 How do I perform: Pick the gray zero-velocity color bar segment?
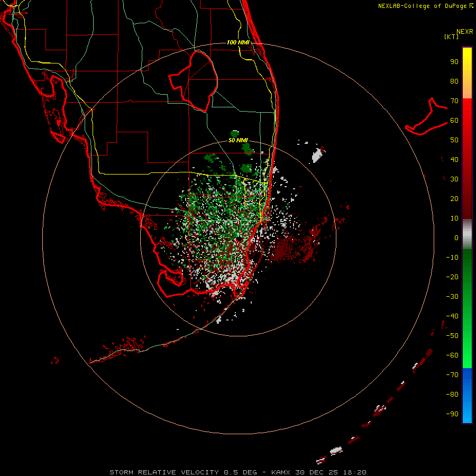tap(467, 234)
